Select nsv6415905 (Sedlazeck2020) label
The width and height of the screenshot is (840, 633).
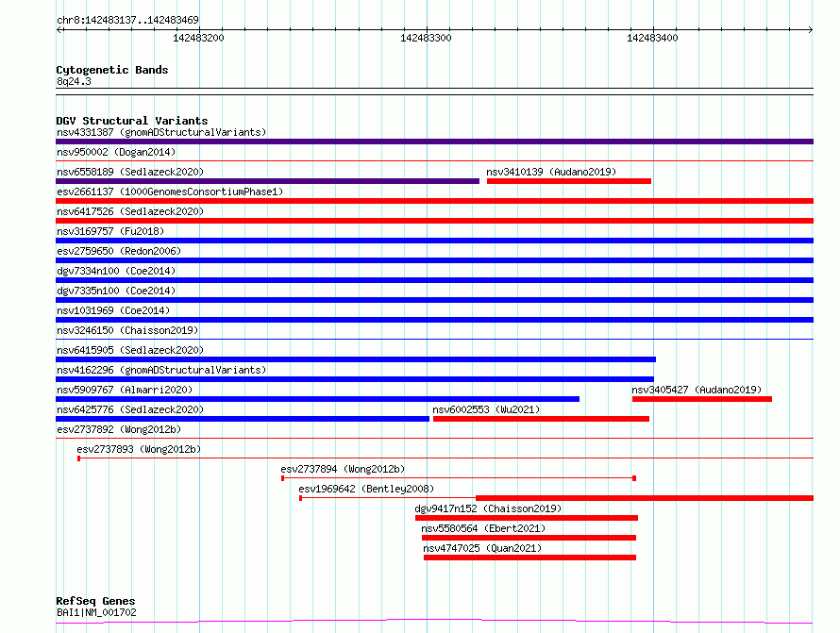(x=130, y=350)
